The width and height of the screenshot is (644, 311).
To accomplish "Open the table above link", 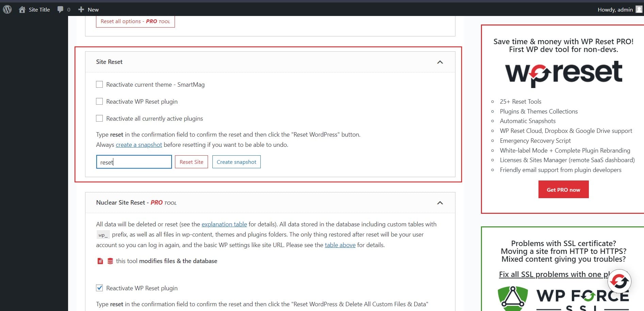I will coord(340,245).
